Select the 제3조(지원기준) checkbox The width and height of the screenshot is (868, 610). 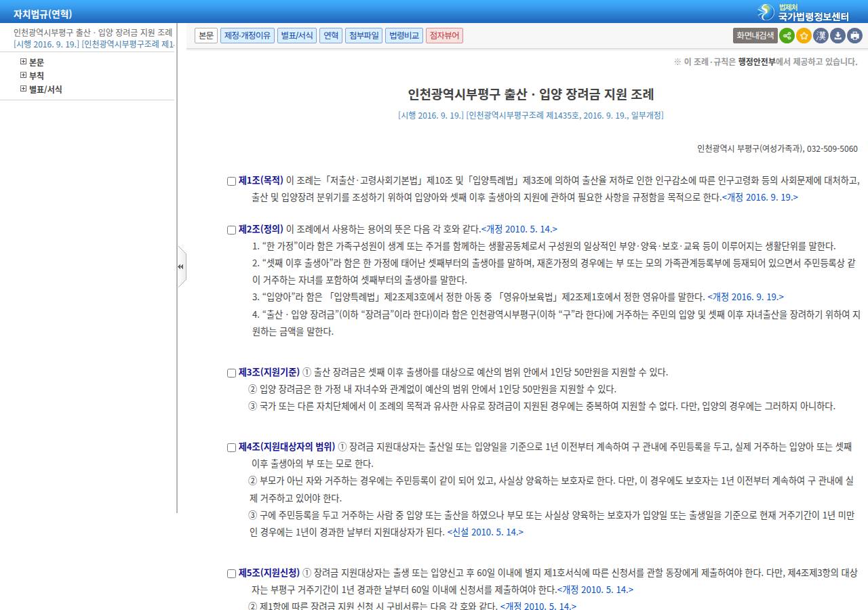[x=231, y=373]
